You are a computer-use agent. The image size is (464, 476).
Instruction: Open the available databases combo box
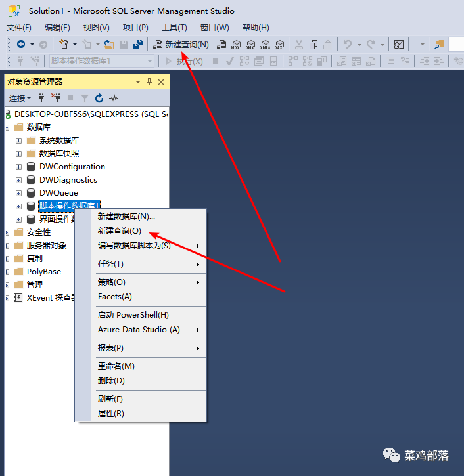(x=102, y=61)
